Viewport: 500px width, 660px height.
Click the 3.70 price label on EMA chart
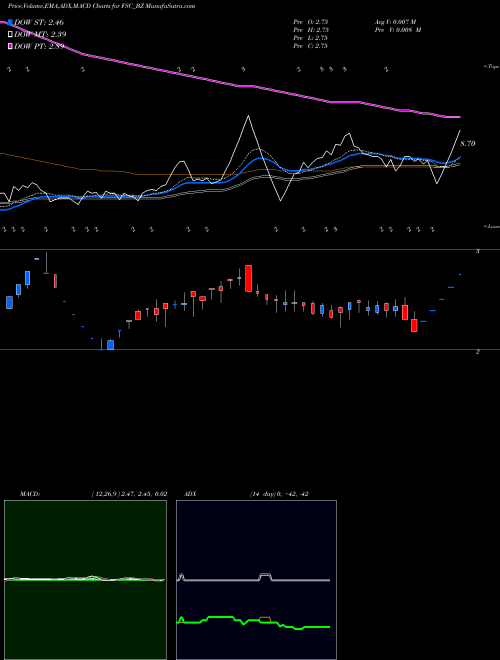468,144
